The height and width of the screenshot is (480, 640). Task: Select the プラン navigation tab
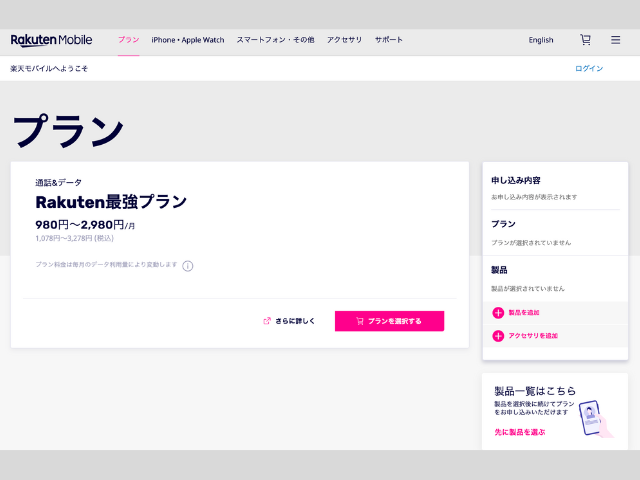pos(129,40)
